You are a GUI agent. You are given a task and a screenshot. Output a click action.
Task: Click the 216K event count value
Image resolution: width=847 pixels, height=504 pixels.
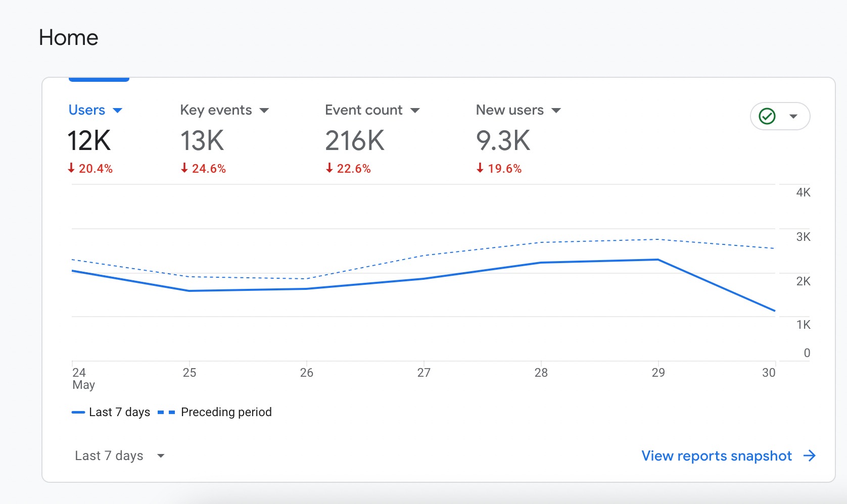coord(355,140)
